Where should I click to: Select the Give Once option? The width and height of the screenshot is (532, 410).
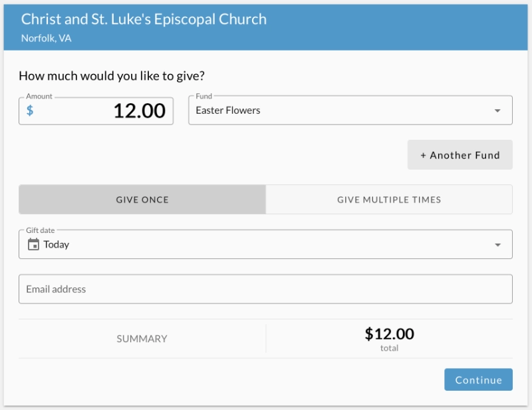click(x=142, y=200)
